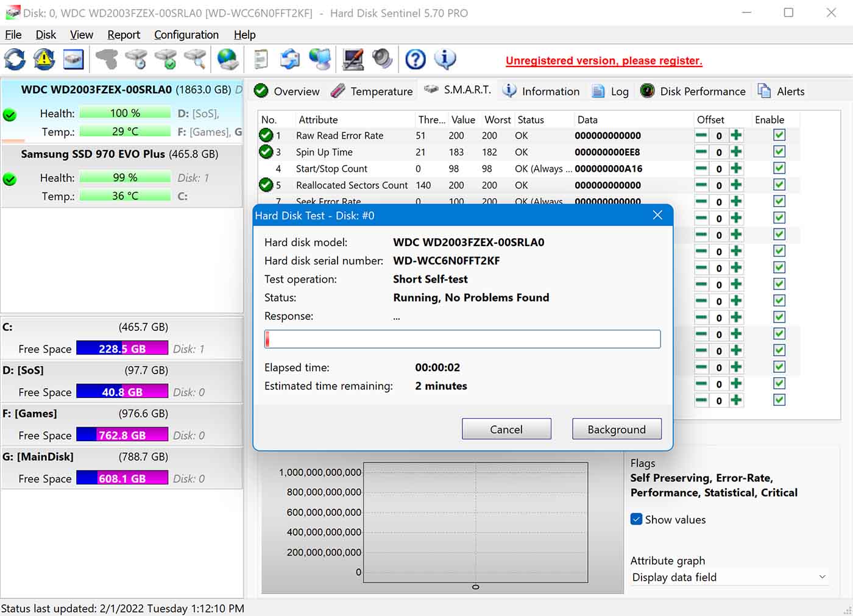Viewport: 853px width, 616px height.
Task: Click the report document toolbar icon
Action: click(x=261, y=59)
